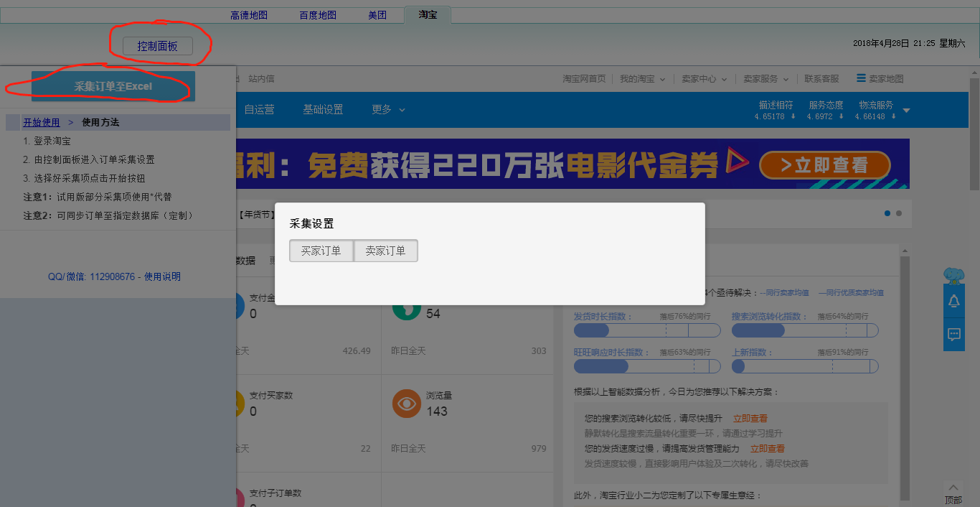Click 立即查看 beside 搜索浏览转化较低

click(750, 419)
